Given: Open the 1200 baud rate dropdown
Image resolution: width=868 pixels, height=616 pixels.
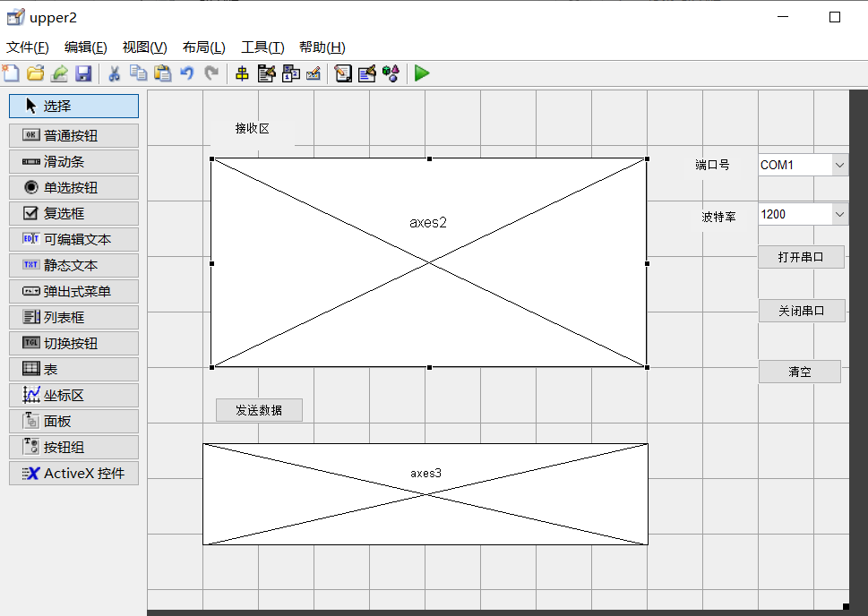Looking at the screenshot, I should (839, 214).
